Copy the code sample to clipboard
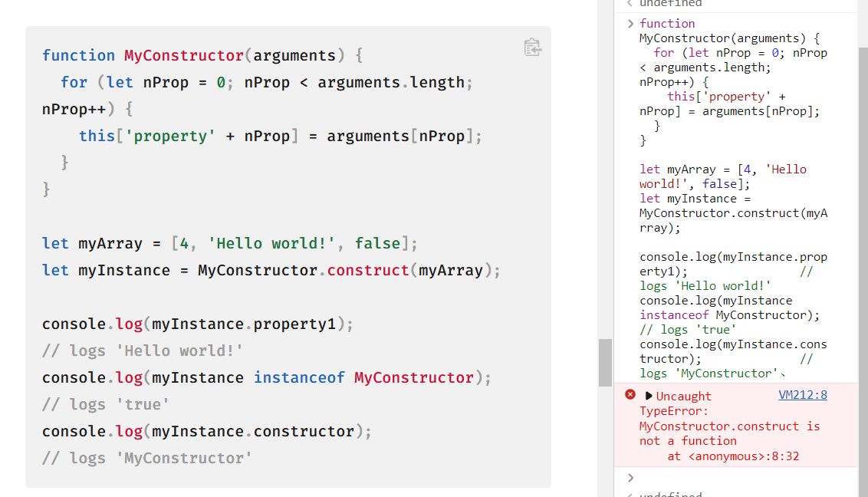868x497 pixels. [532, 48]
